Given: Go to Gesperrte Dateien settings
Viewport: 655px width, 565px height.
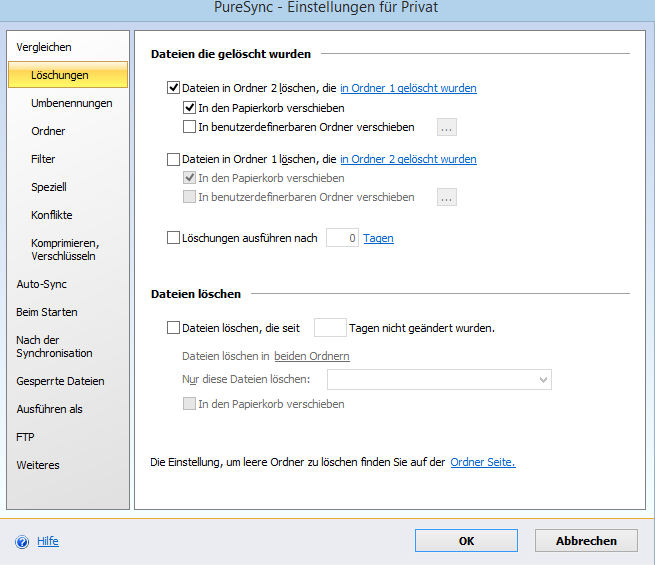Looking at the screenshot, I should tap(60, 381).
